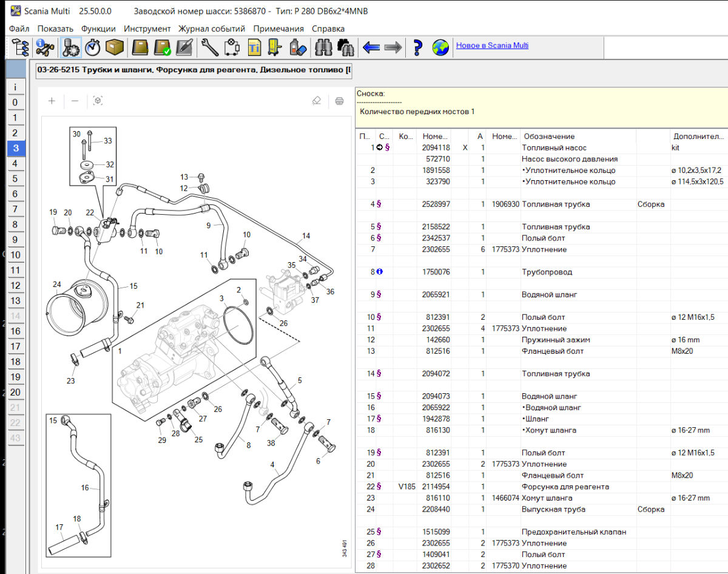Select the Пружинный зажим row
The width and height of the screenshot is (728, 574).
(x=541, y=340)
